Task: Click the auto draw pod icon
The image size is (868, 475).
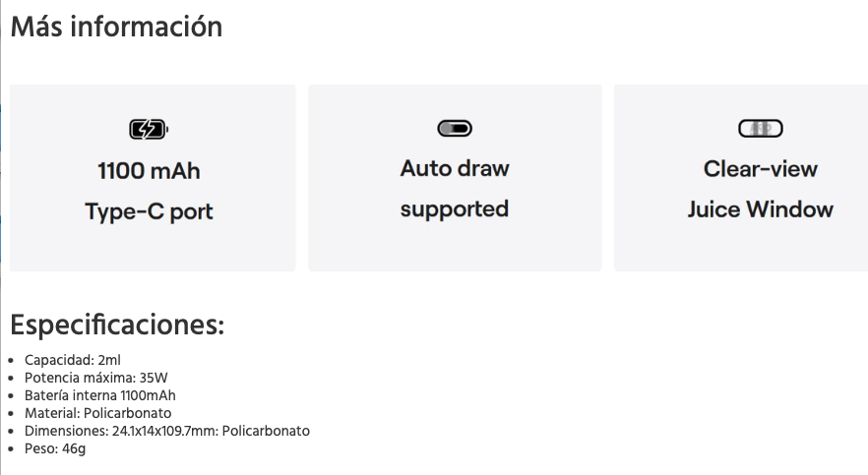Action: [455, 128]
